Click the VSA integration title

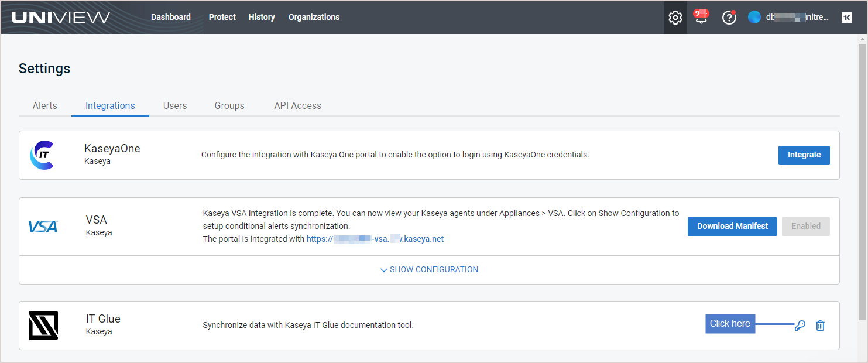[x=97, y=220]
